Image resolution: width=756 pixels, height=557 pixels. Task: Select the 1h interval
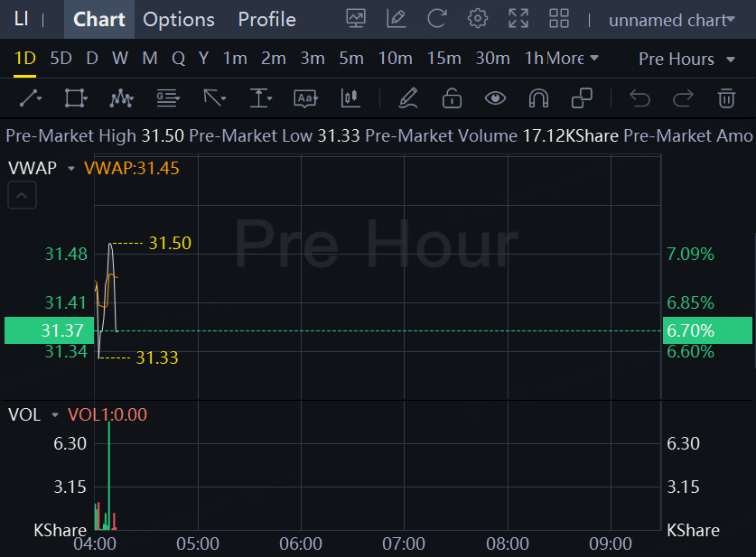(534, 59)
